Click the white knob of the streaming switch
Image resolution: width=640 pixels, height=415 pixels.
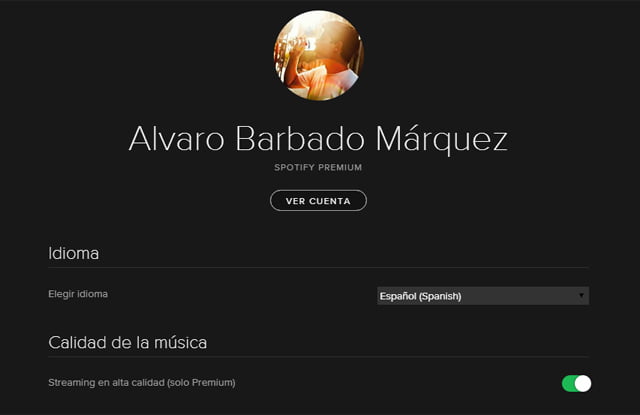coord(583,384)
